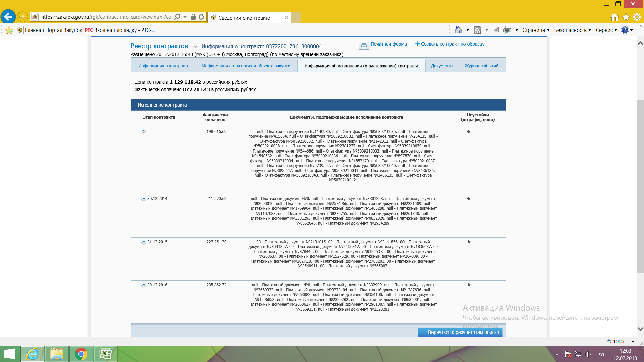Open the browser home page icon
The image size is (644, 362).
(x=614, y=17)
